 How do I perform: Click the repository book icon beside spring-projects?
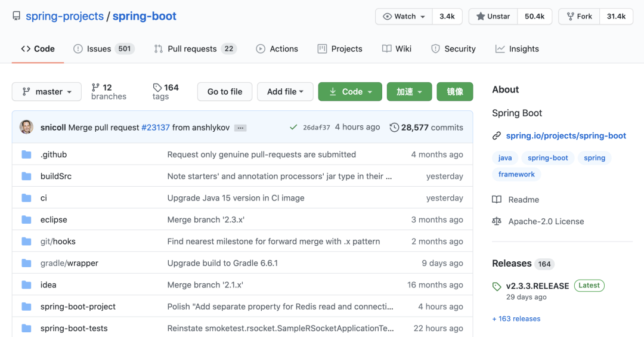[17, 16]
